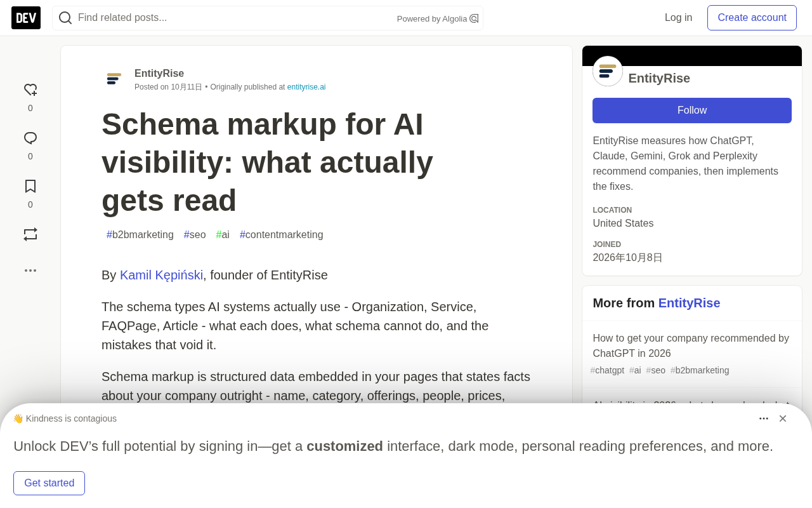This screenshot has height=508, width=812.
Task: Click the article title heading
Action: [267, 162]
